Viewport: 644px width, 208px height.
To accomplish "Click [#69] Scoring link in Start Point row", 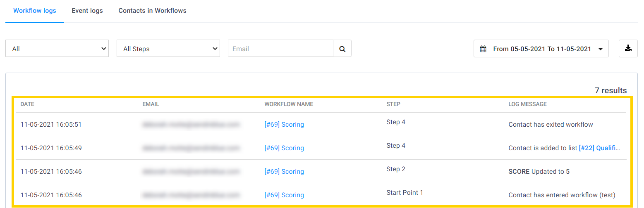I will pyautogui.click(x=284, y=195).
